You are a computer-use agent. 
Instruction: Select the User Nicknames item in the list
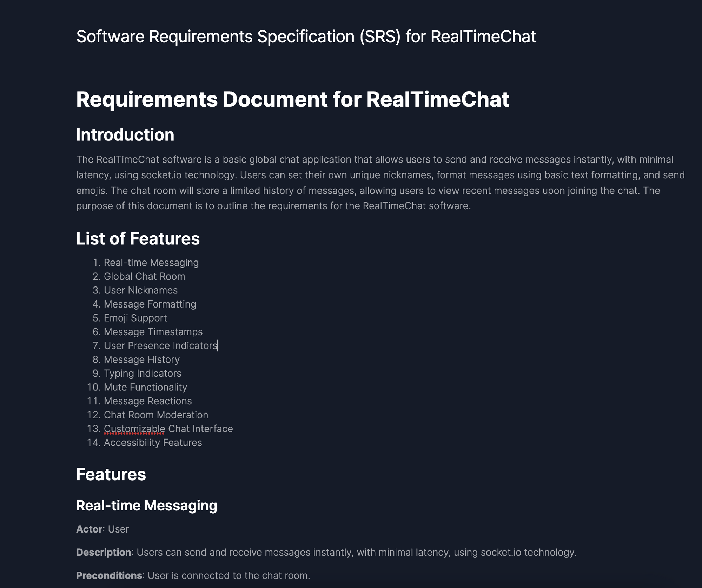coord(140,290)
